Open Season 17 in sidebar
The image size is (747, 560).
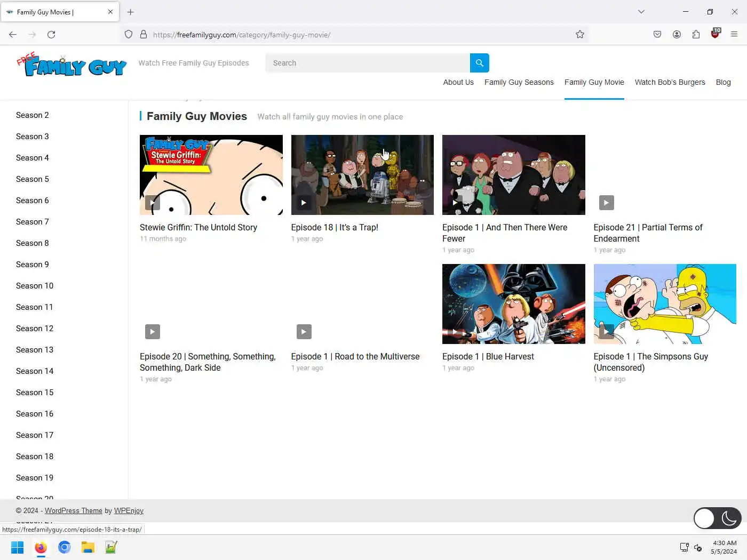click(x=35, y=435)
